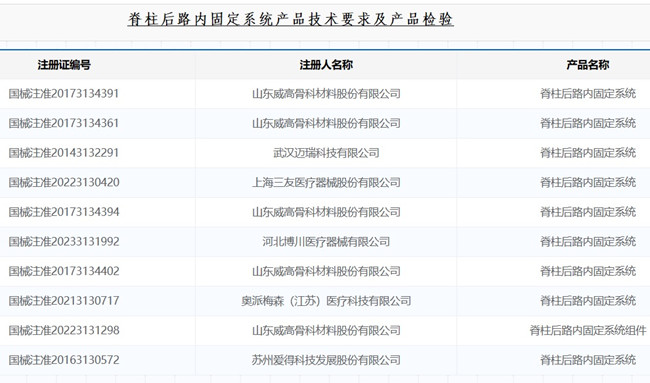This screenshot has height=383, width=650.
Task: Click the 产品名称 column header
Action: tap(588, 65)
